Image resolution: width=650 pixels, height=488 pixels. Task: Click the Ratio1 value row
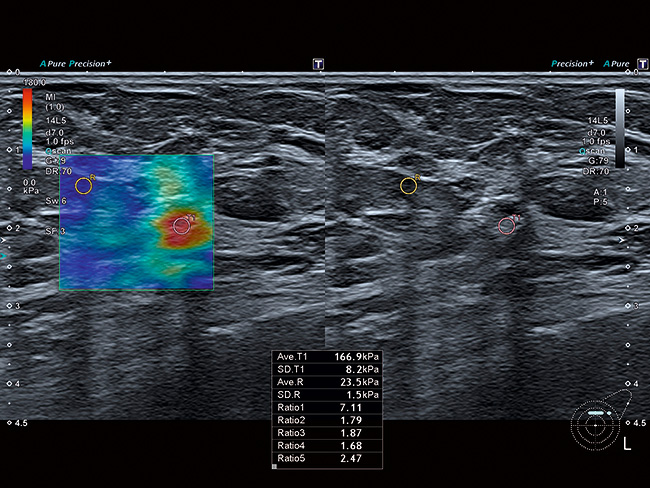[x=327, y=409]
